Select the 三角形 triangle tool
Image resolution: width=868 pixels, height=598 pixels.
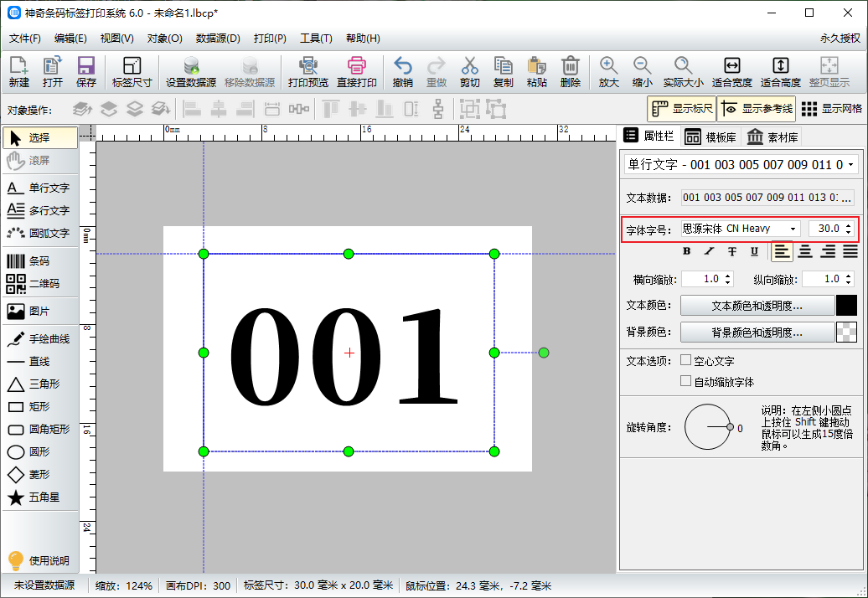[39, 384]
